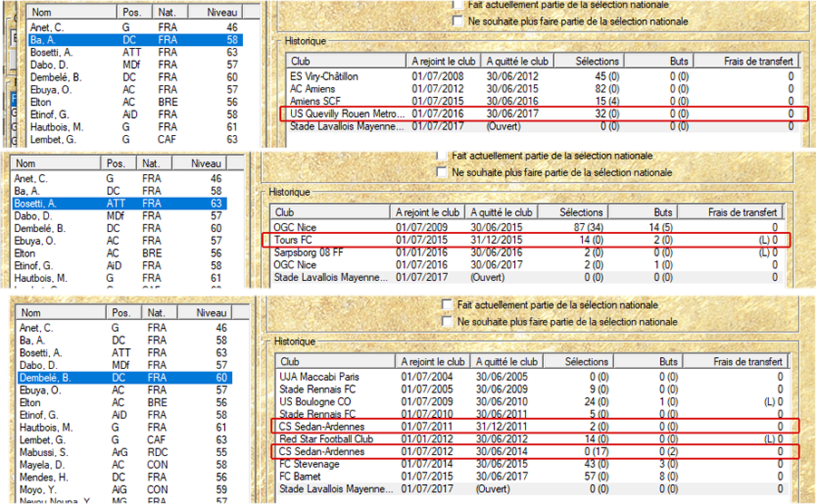Image resolution: width=816 pixels, height=504 pixels.
Task: Select the US Boulogne CO history row
Action: 530,402
